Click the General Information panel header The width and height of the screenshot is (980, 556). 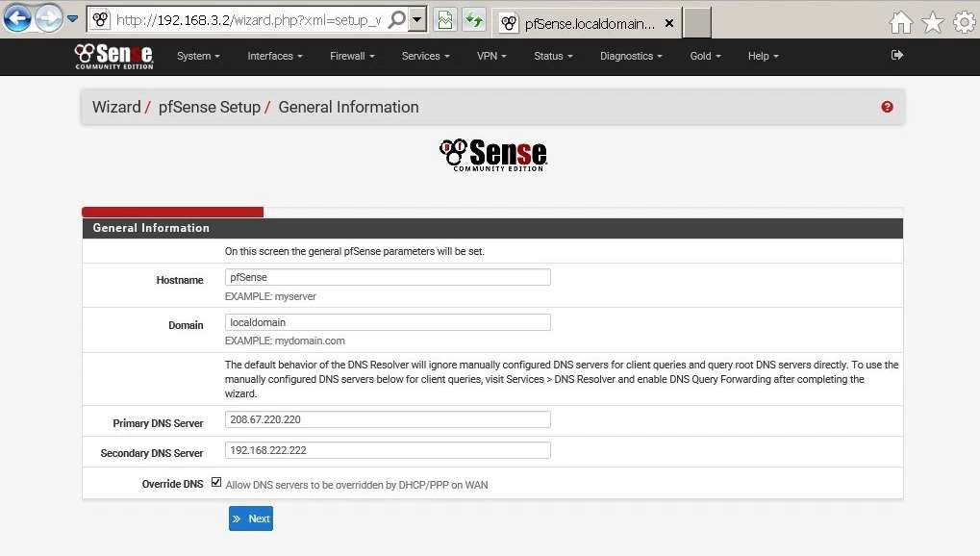click(492, 228)
